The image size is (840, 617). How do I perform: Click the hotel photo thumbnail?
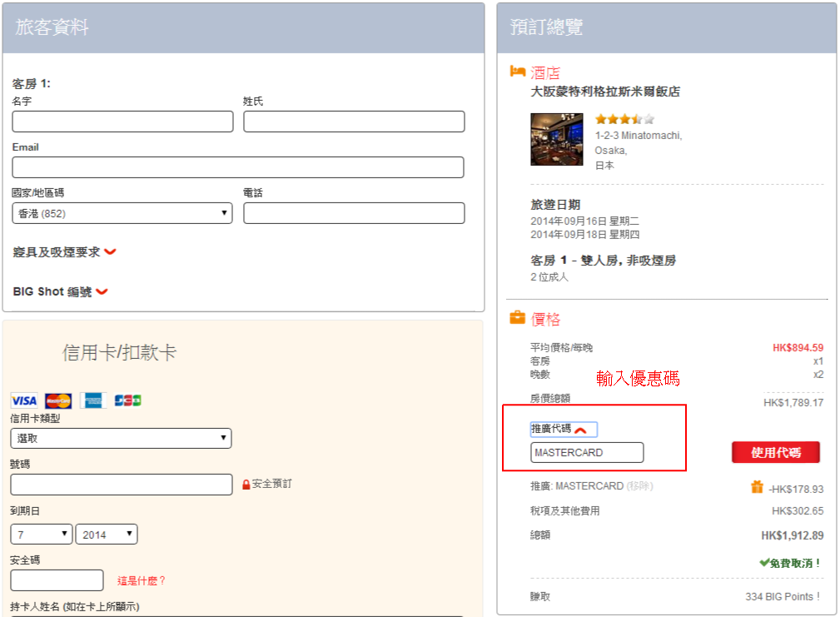[x=558, y=139]
